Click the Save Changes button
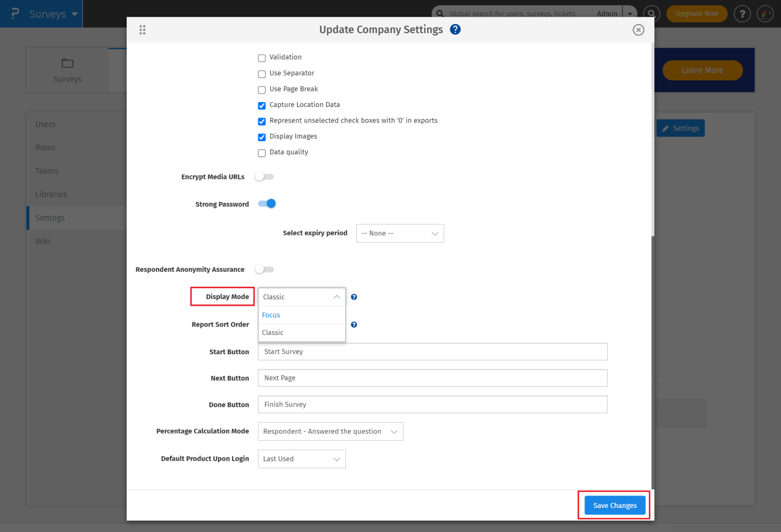This screenshot has height=532, width=781. pos(614,505)
